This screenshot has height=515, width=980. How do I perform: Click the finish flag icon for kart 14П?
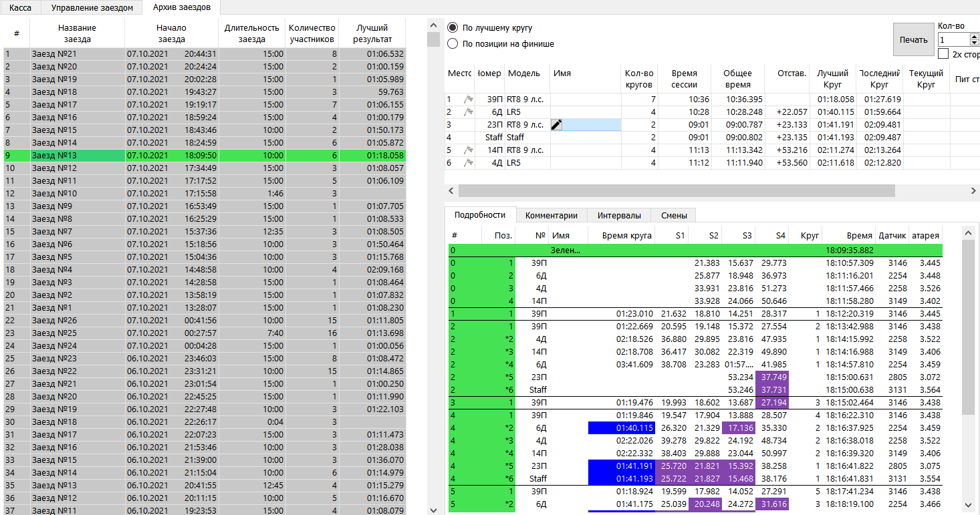tap(468, 150)
